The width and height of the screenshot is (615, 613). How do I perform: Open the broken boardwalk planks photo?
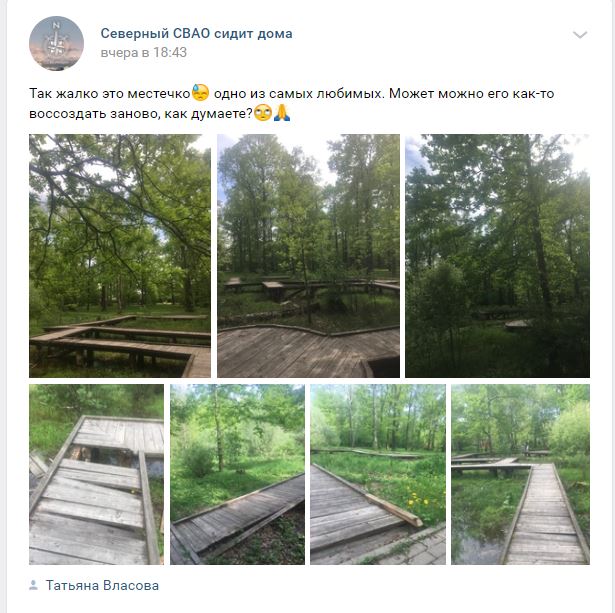pyautogui.click(x=96, y=474)
